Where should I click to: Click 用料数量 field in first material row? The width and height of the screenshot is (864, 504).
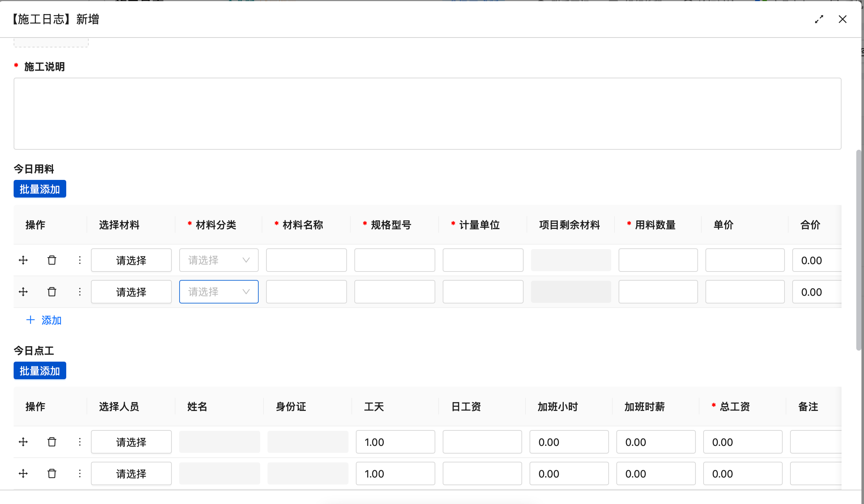click(x=658, y=260)
